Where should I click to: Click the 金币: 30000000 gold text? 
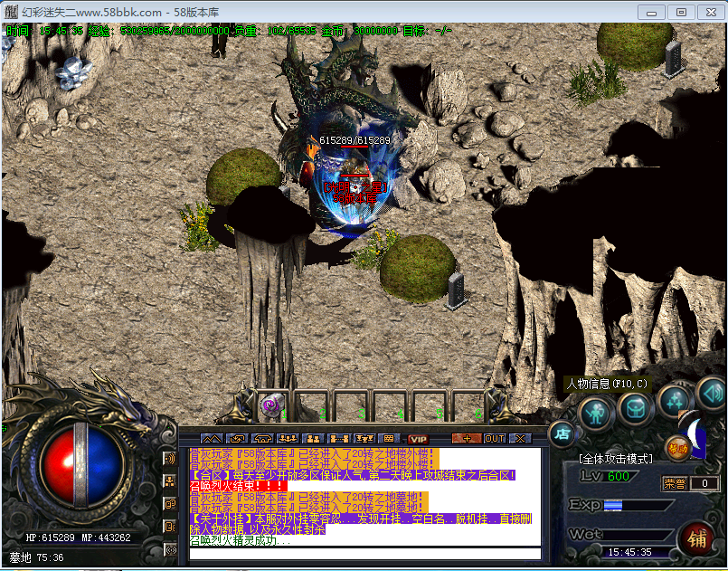(x=360, y=31)
